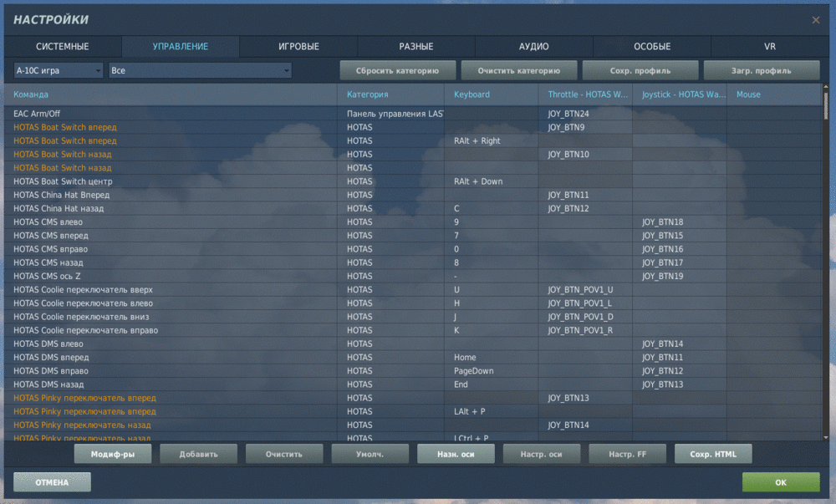Click the Очистить button at the bottom
This screenshot has width=836, height=504.
(x=284, y=454)
